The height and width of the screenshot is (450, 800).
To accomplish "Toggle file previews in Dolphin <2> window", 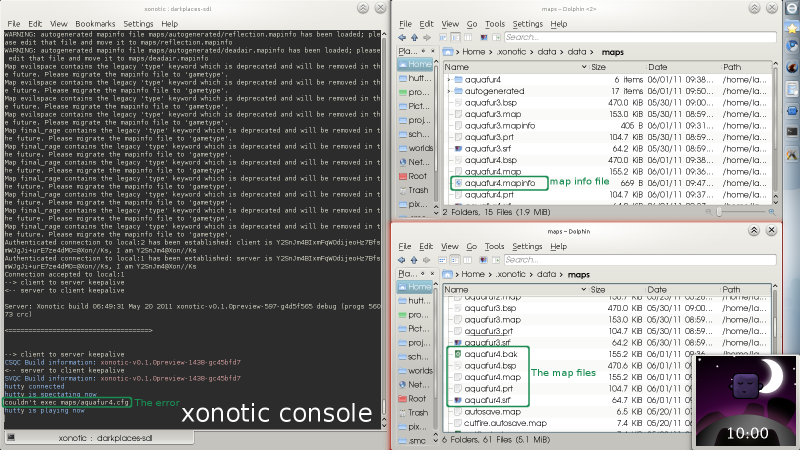I will click(484, 37).
